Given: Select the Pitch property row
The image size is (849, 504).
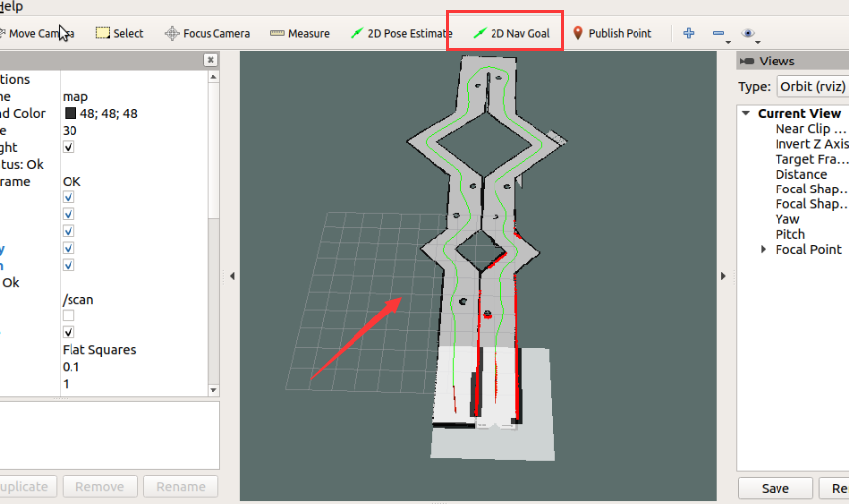Looking at the screenshot, I should tap(790, 235).
